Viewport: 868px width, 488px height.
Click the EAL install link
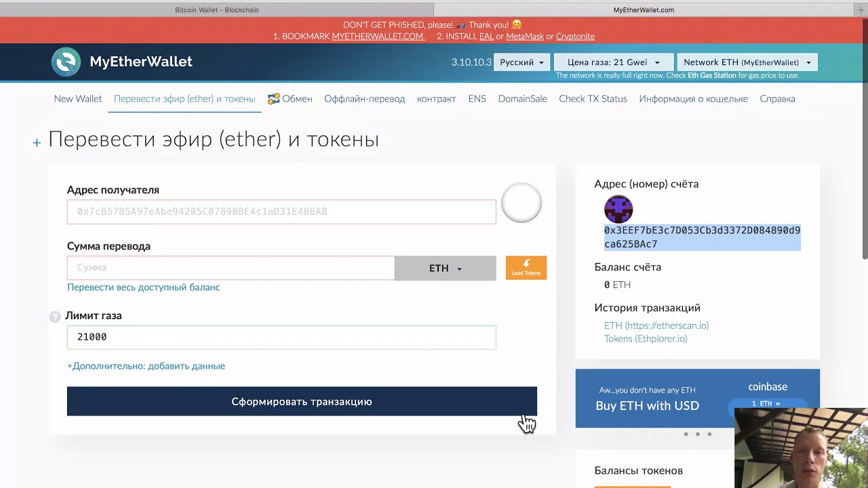tap(486, 37)
